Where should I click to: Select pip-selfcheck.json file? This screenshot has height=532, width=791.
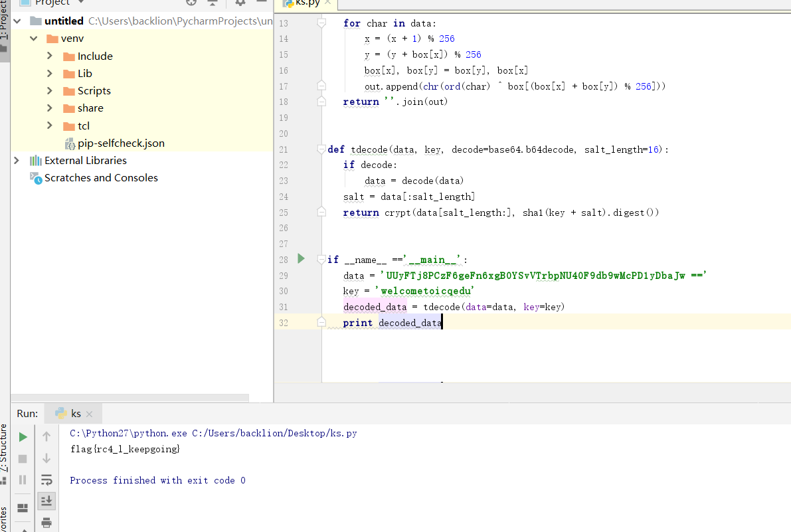[121, 143]
